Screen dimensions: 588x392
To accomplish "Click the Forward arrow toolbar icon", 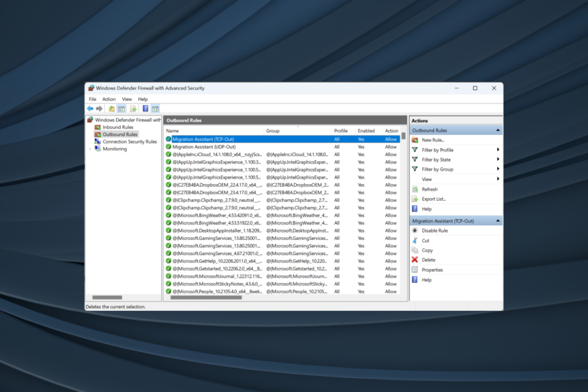I will [99, 108].
